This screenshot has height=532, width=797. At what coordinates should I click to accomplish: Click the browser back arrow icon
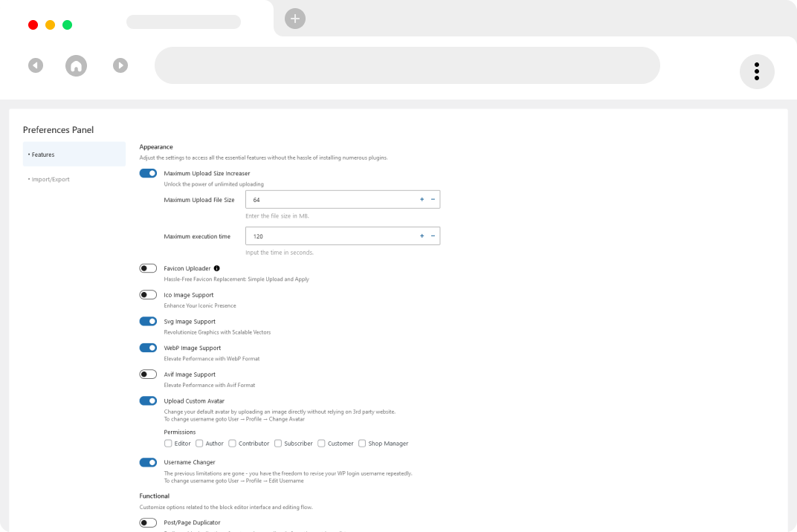coord(36,65)
